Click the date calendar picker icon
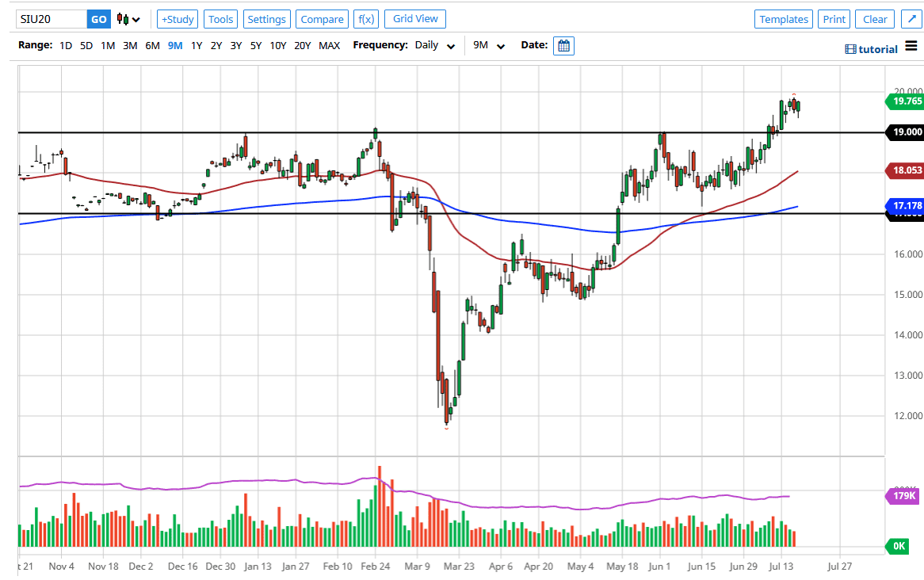924x580 pixels. (563, 46)
